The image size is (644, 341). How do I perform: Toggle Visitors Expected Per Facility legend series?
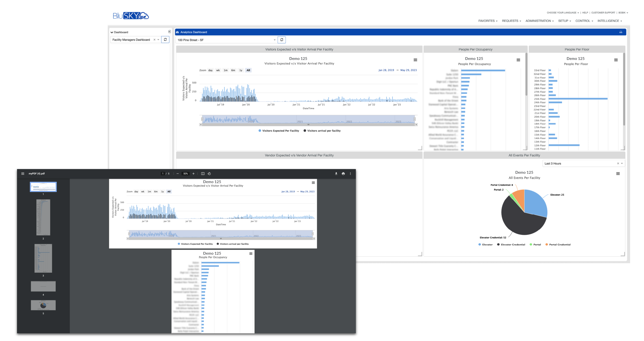(280, 131)
